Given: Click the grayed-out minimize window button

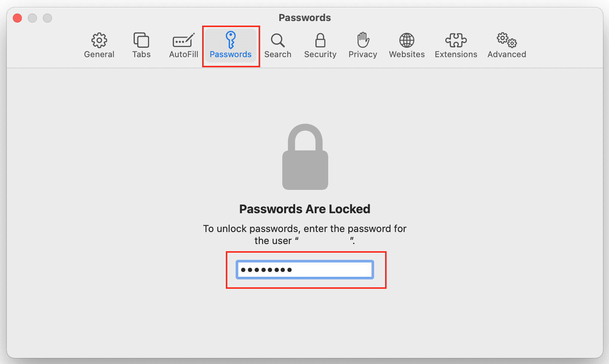Looking at the screenshot, I should pos(32,18).
